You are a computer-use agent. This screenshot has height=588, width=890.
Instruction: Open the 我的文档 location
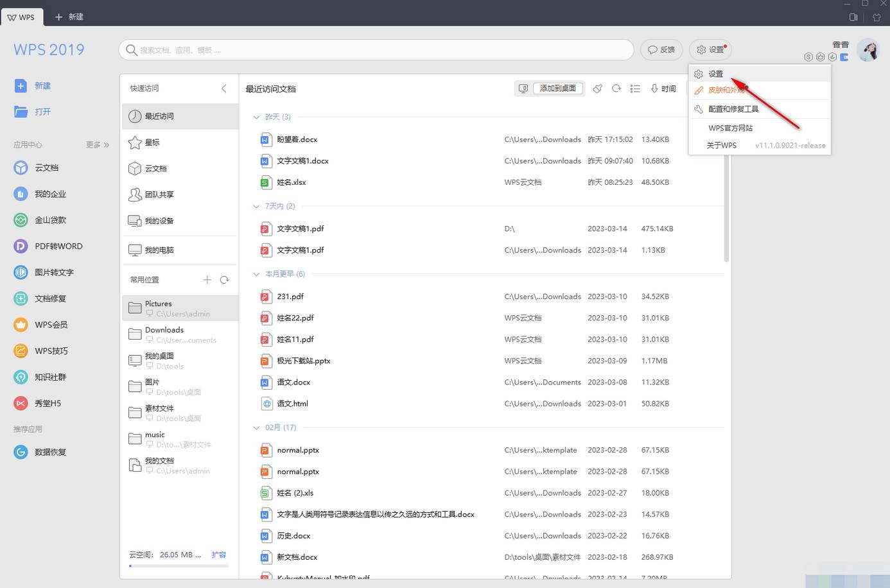[x=180, y=465]
